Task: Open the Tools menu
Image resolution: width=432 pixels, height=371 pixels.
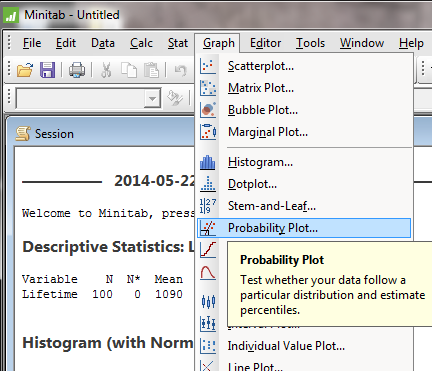Action: (x=310, y=43)
